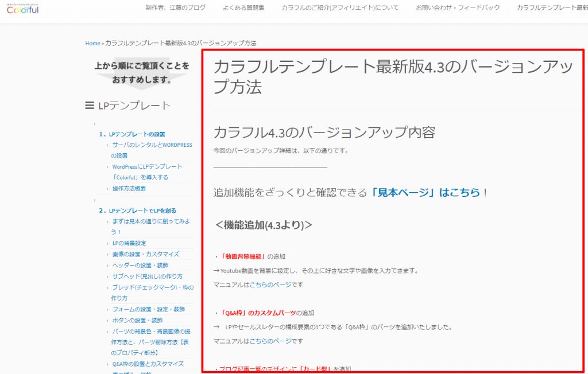The height and width of the screenshot is (374, 588).
Task: Click the LPテンプレート sidebar heading
Action: [134, 106]
